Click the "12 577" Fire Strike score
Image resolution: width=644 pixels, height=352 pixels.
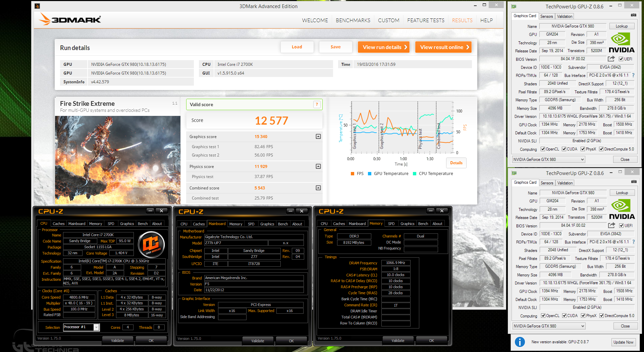(x=271, y=121)
